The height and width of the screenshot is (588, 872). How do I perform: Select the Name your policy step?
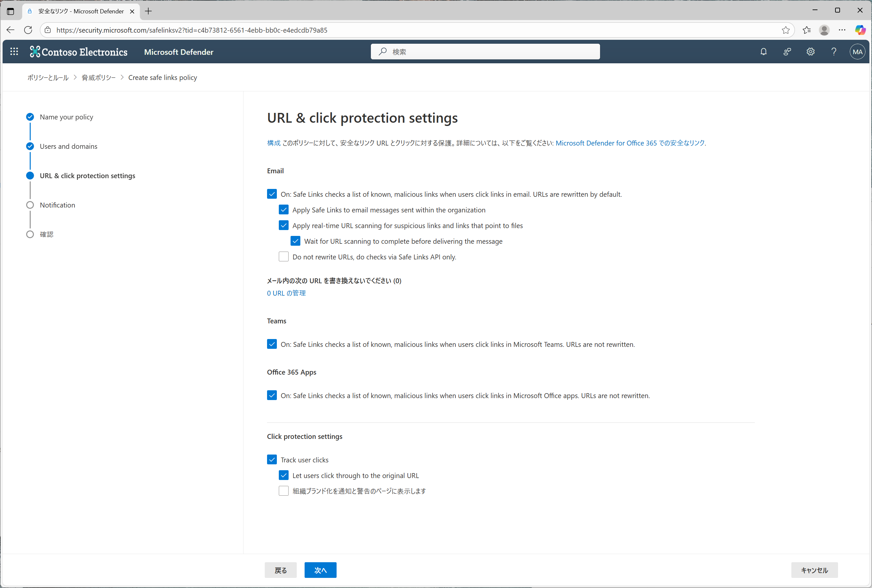66,117
